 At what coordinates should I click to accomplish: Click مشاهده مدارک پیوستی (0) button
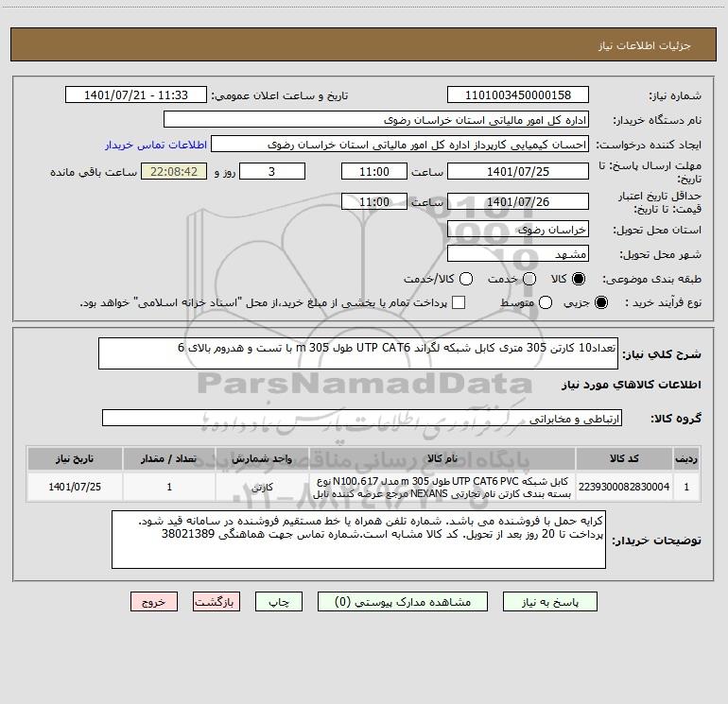[x=403, y=602]
